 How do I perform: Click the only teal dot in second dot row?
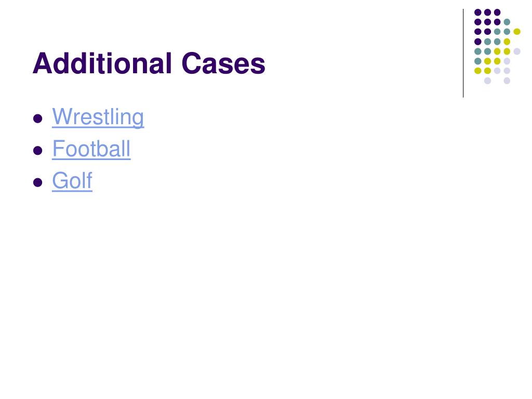(x=507, y=22)
